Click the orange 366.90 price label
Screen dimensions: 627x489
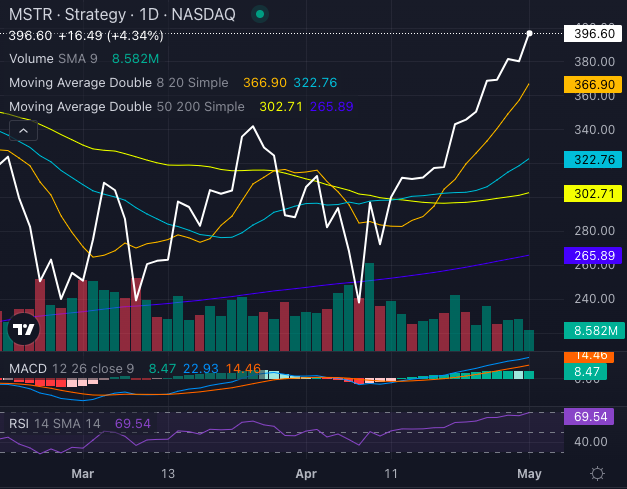pos(593,84)
